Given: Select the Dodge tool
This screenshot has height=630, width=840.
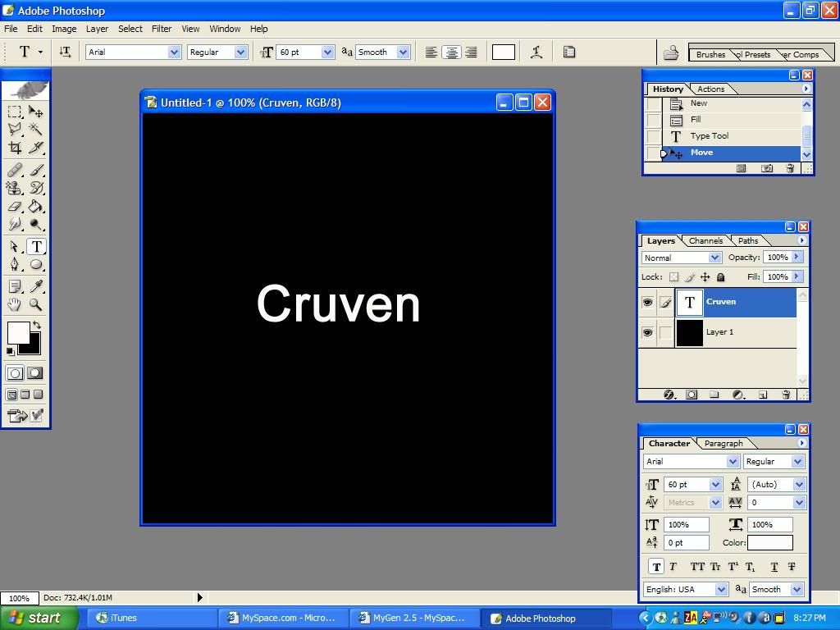Looking at the screenshot, I should (36, 224).
